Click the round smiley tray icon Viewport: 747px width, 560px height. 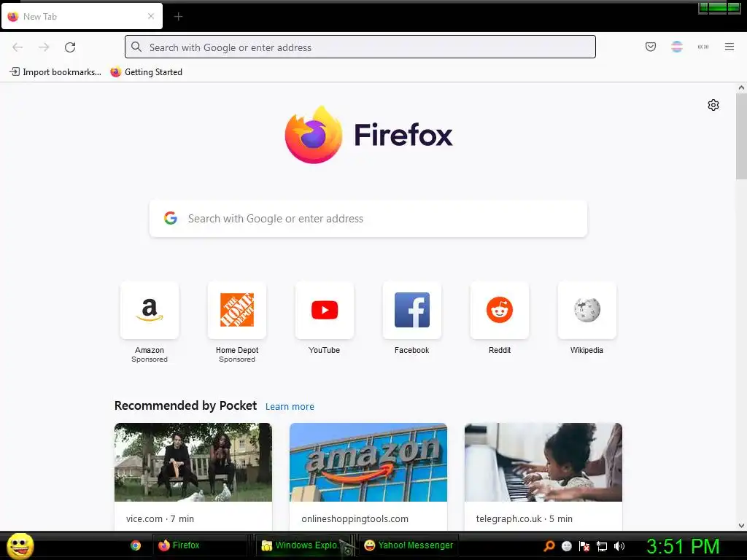[x=566, y=546]
